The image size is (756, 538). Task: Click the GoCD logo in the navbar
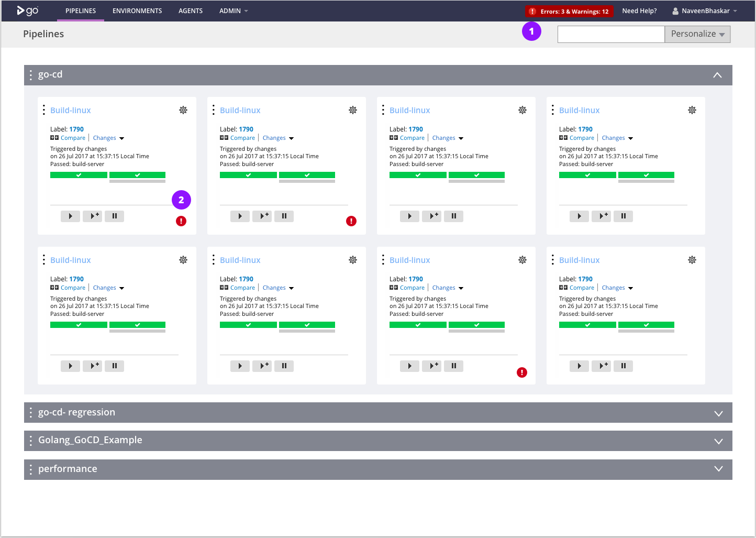click(27, 10)
